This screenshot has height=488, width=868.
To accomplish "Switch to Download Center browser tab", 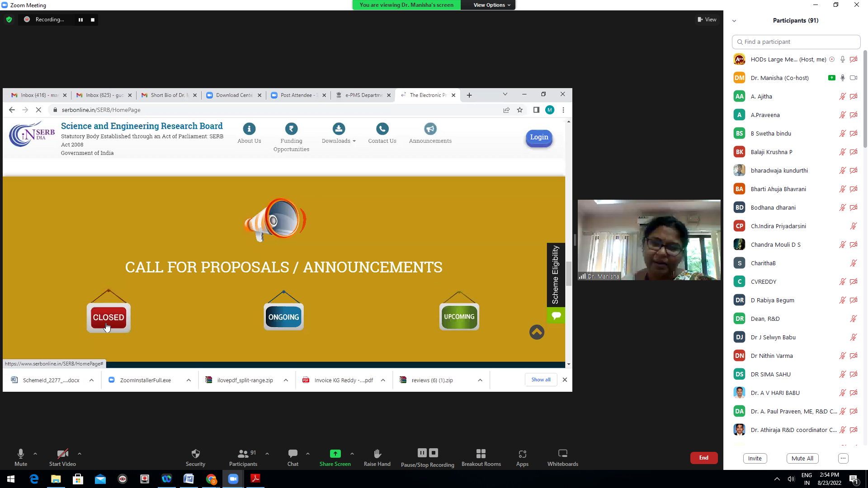I will coord(234,95).
